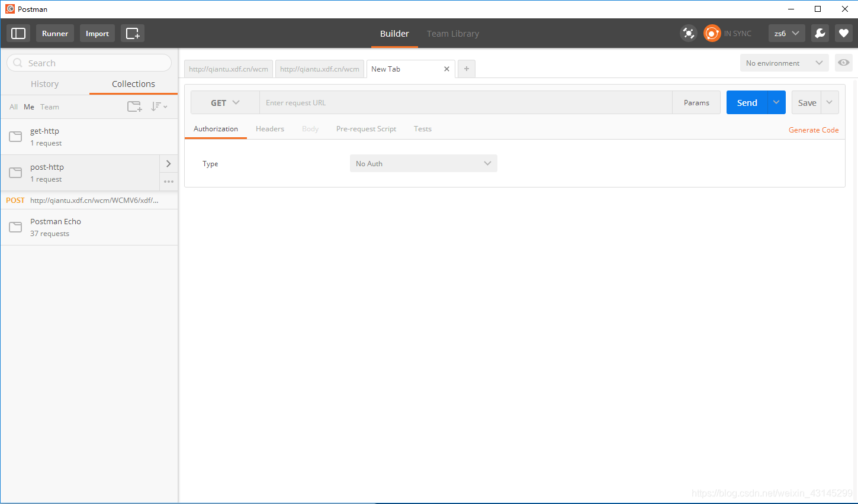Click the orange sync status icon

712,33
